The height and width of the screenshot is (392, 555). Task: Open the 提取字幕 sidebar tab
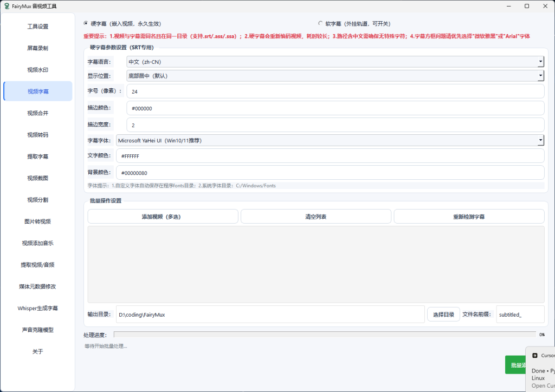click(38, 156)
